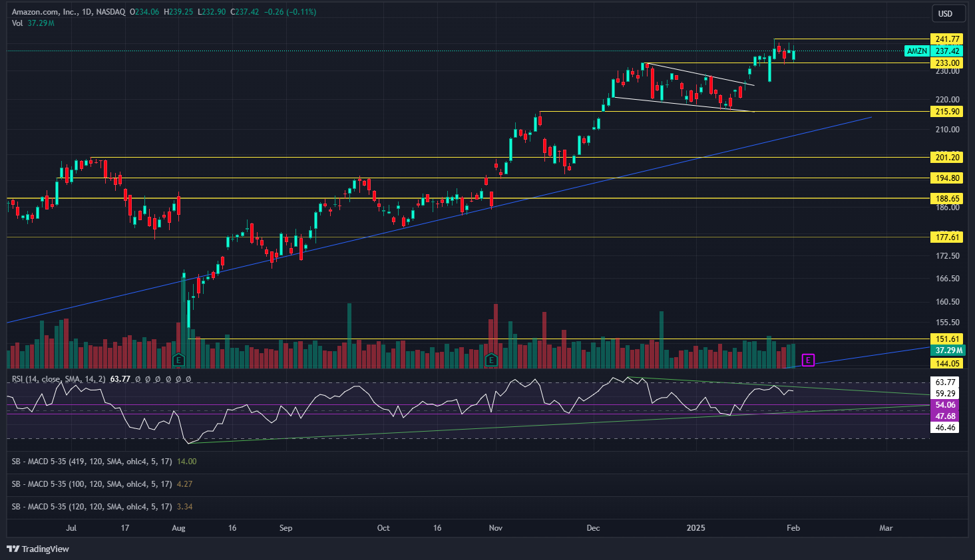This screenshot has width=975, height=560.
Task: Click the 215.90 price line label
Action: pyautogui.click(x=947, y=112)
